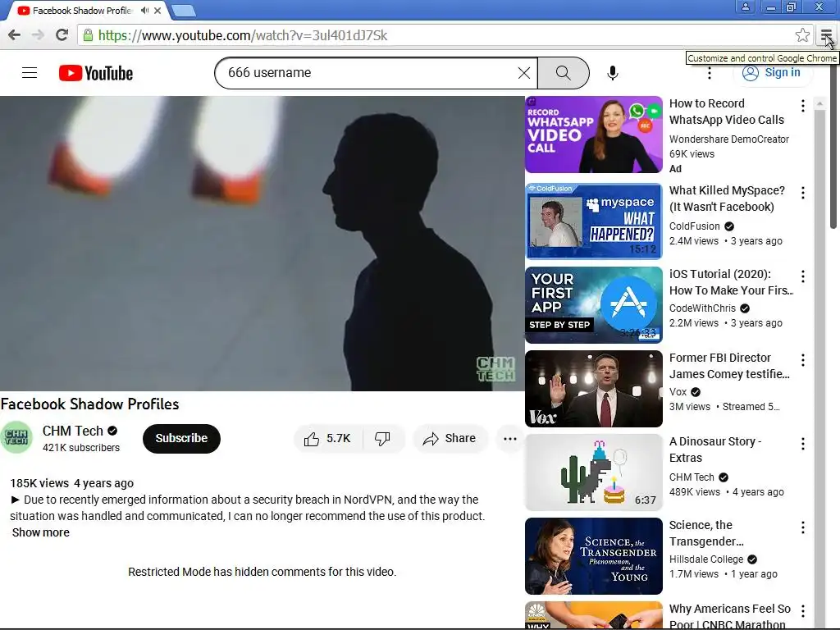The width and height of the screenshot is (840, 630).
Task: Open options for Science, the Transgender video
Action: [x=802, y=527]
